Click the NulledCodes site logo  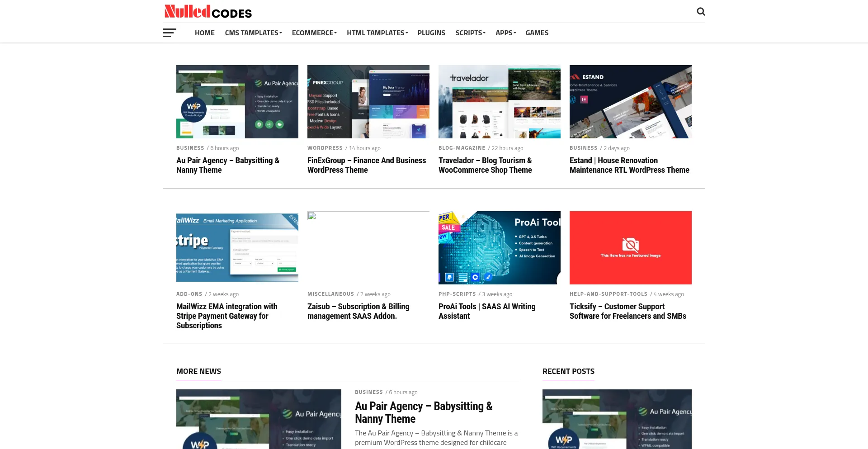(208, 11)
